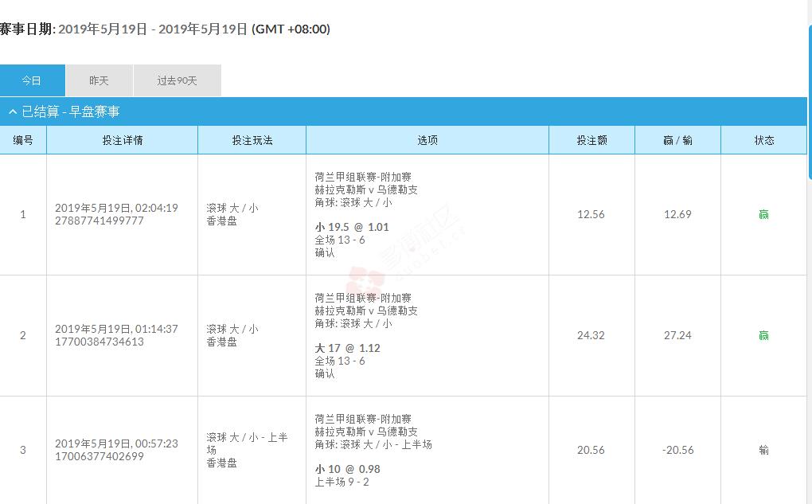Viewport: 812px width, 504px height.
Task: Click the green 赢 status for bet 1
Action: click(x=763, y=214)
